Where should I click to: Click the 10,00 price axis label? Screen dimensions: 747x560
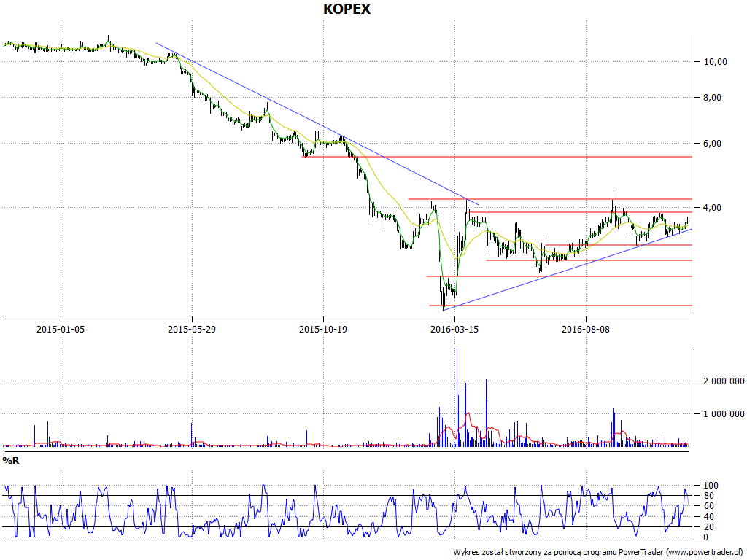point(716,61)
